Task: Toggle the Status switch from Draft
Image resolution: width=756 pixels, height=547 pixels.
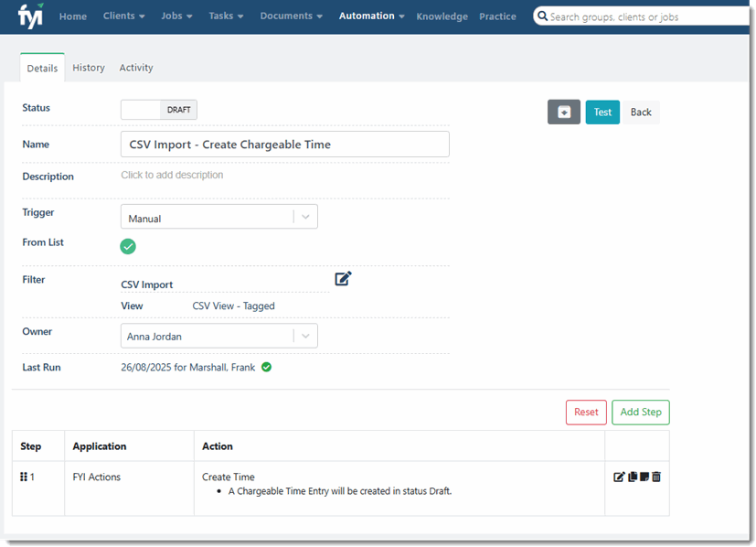Action: [x=159, y=110]
